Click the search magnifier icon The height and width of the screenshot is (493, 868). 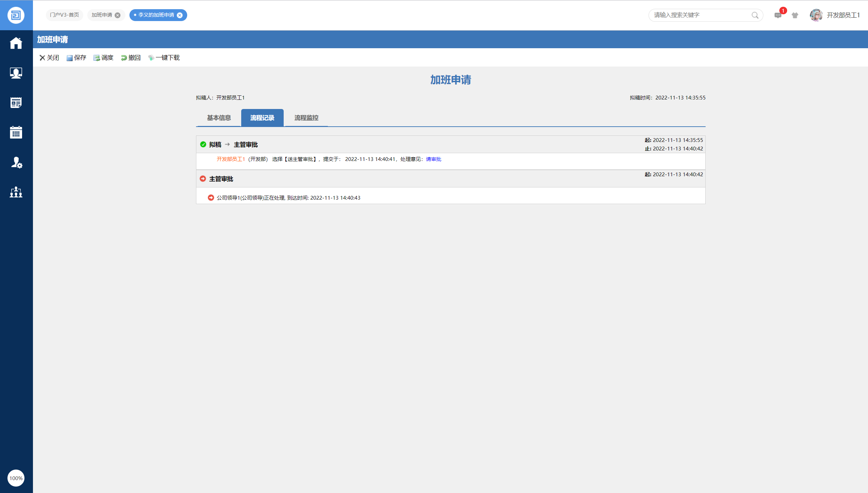(x=755, y=15)
